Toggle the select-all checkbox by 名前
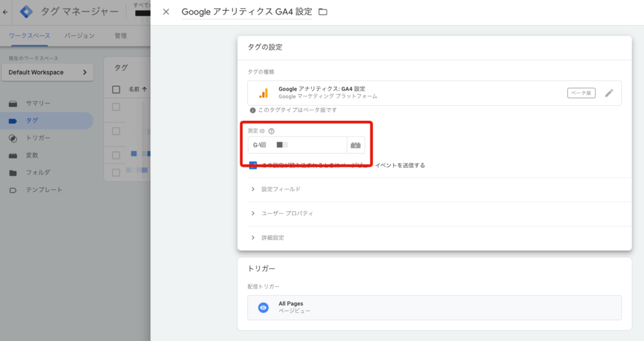 click(116, 89)
